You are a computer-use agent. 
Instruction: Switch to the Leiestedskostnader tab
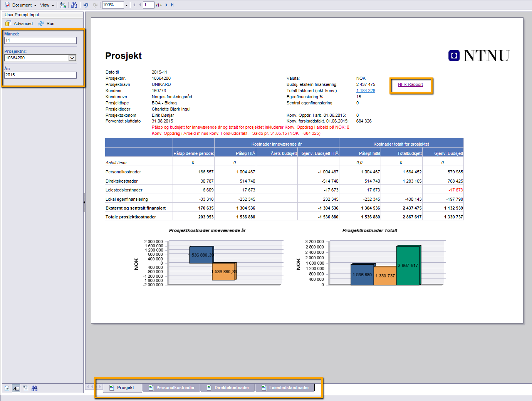pyautogui.click(x=285, y=388)
